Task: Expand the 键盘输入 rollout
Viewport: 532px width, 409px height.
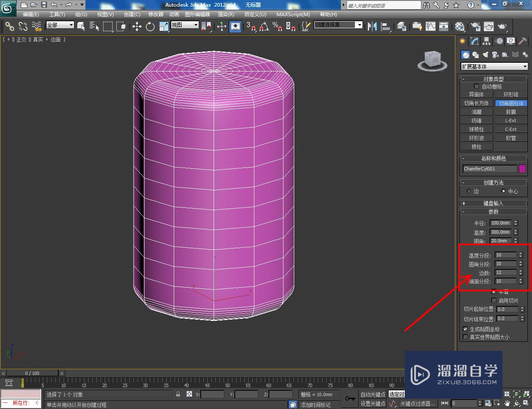Action: [493, 203]
